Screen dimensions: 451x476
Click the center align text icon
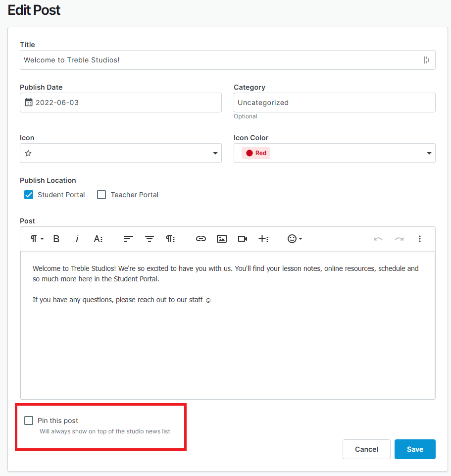(x=150, y=239)
